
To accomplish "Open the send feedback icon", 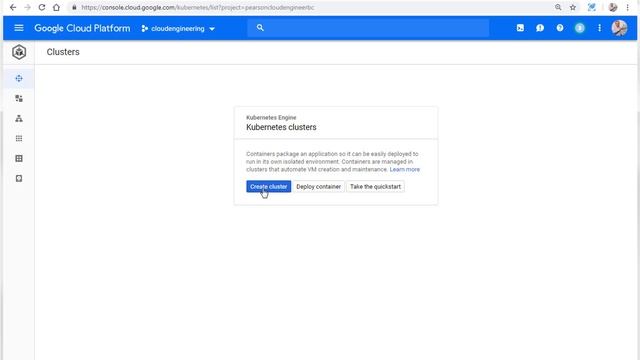I will [540, 28].
